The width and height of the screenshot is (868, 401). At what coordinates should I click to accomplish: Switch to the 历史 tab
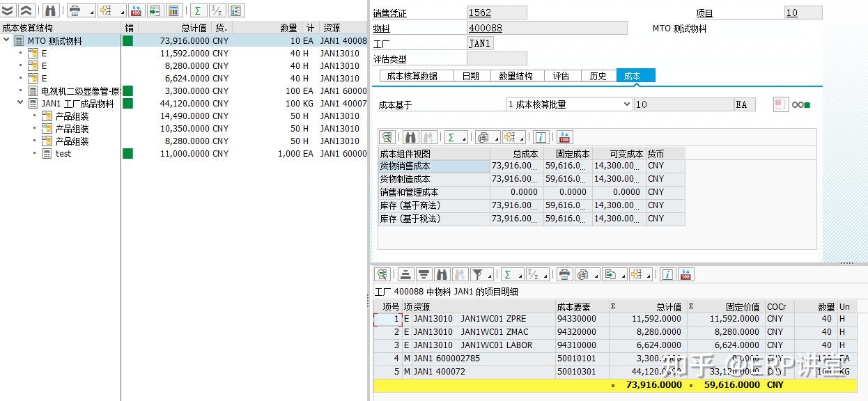598,75
